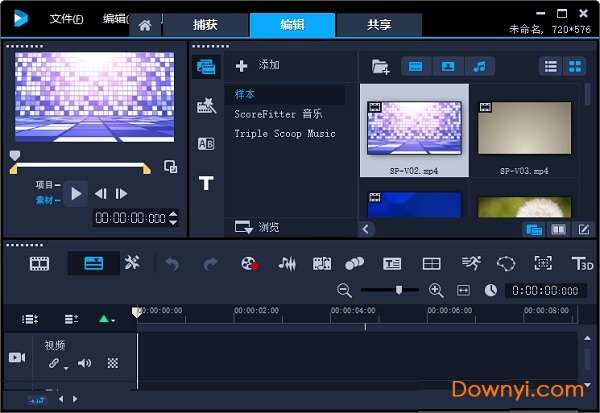Screen dimensions: 600x413
Task: Open the Transitions AB library icon
Action: pos(206,144)
